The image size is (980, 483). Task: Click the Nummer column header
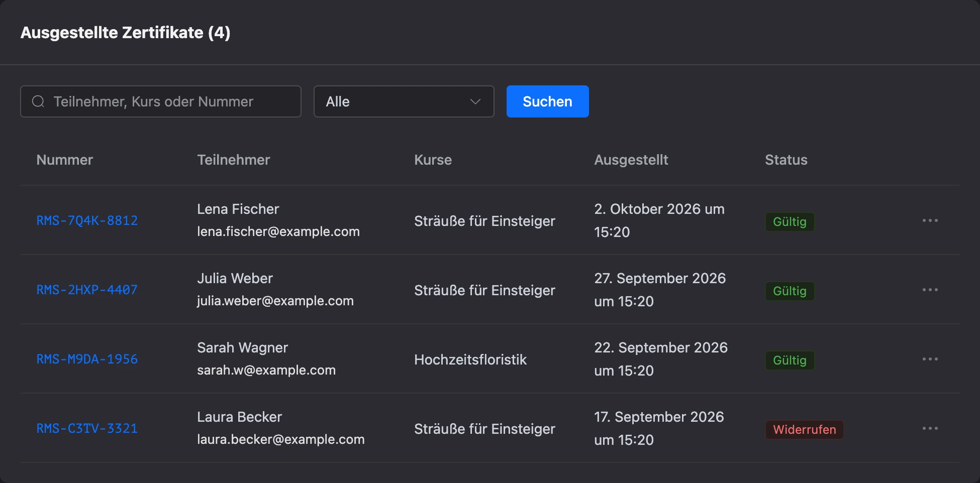tap(65, 160)
